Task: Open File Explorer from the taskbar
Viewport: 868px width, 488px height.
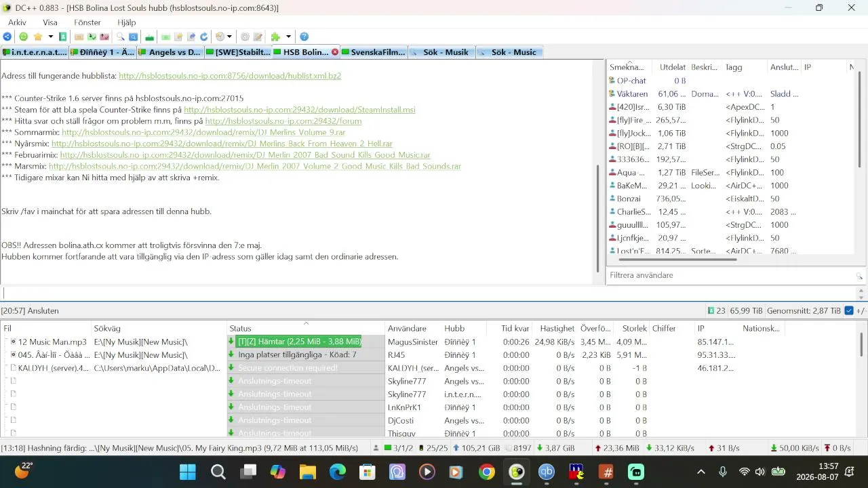Action: tap(308, 472)
